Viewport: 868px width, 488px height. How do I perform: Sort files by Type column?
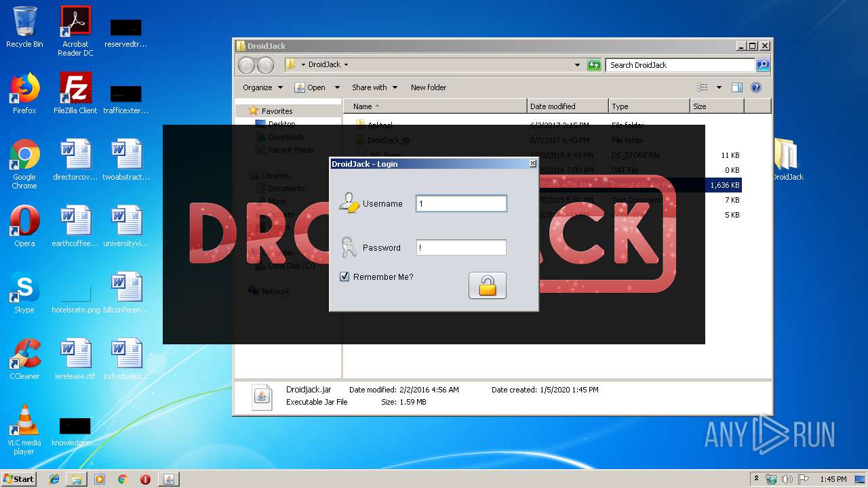coord(649,106)
